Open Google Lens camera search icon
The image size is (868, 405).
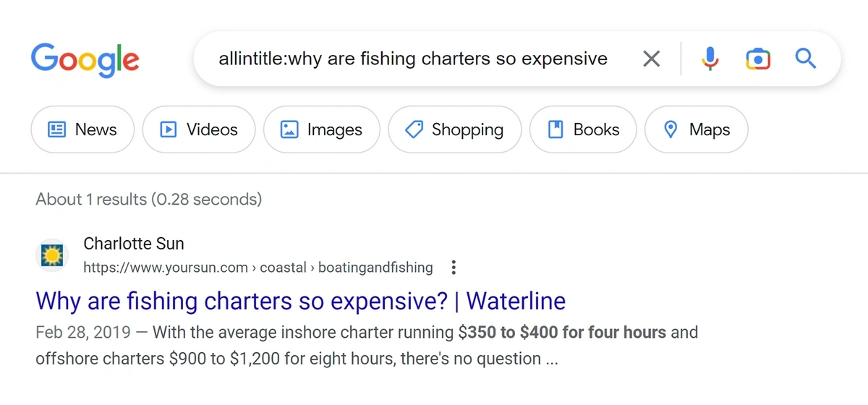[x=757, y=59]
